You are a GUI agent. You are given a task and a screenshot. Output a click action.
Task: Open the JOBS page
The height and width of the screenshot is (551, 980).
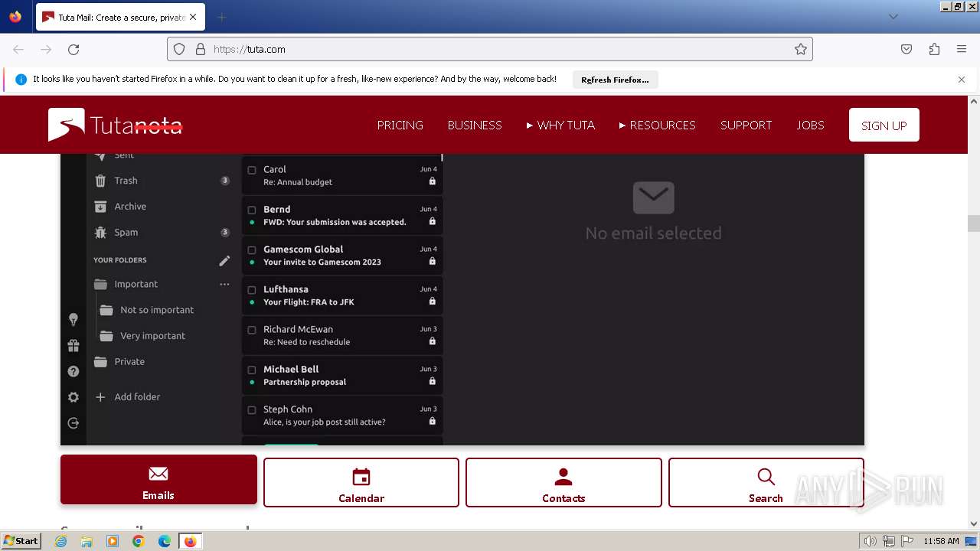click(x=810, y=125)
